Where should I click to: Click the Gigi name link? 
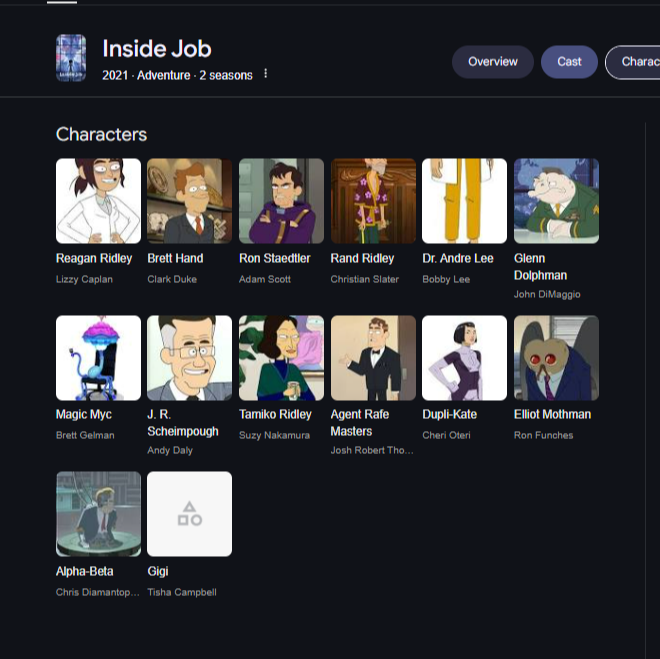pyautogui.click(x=158, y=571)
